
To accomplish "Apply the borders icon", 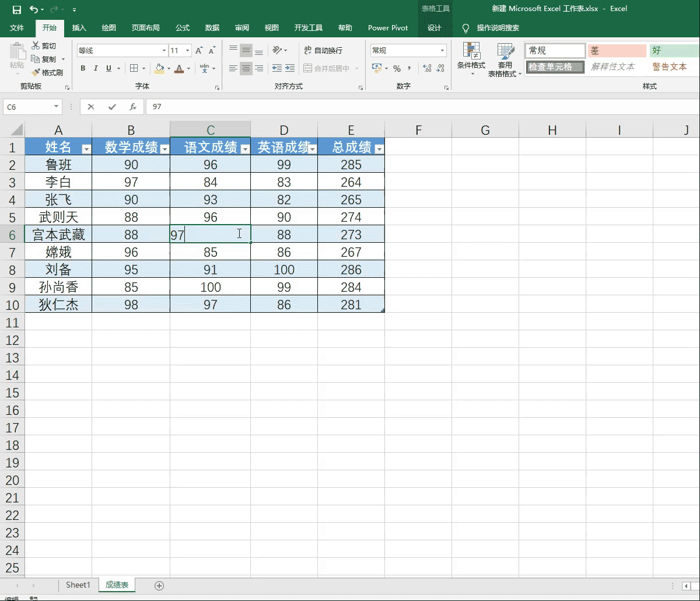I will [x=134, y=68].
